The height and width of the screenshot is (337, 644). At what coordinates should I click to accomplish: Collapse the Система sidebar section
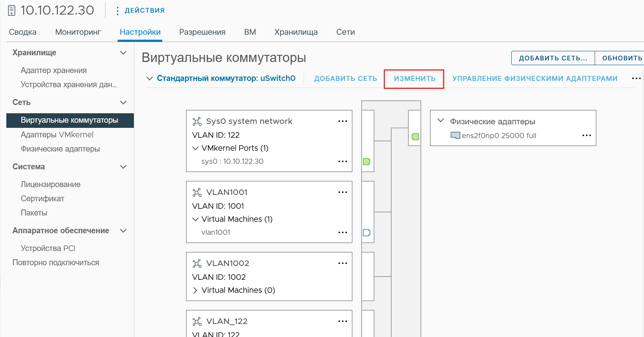point(123,167)
